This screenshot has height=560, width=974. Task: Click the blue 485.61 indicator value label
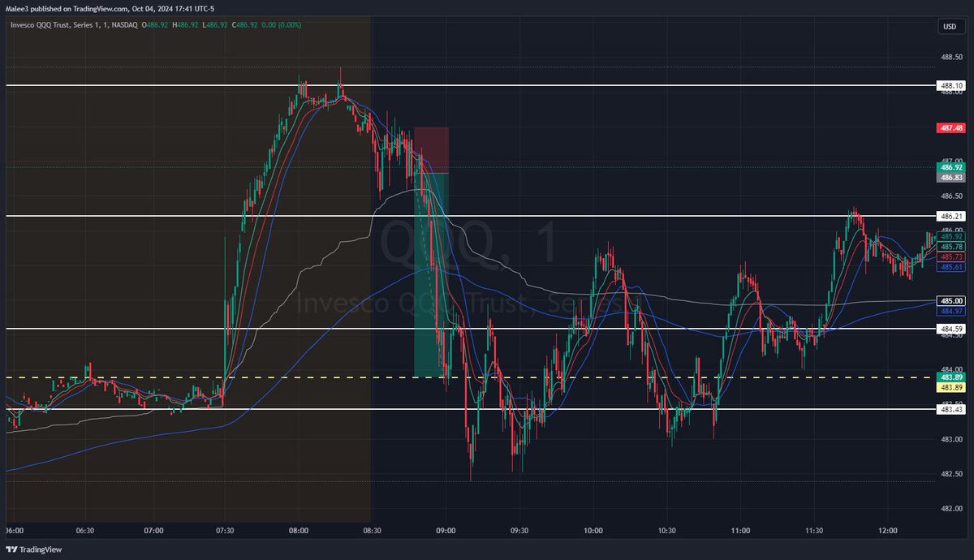click(x=950, y=266)
